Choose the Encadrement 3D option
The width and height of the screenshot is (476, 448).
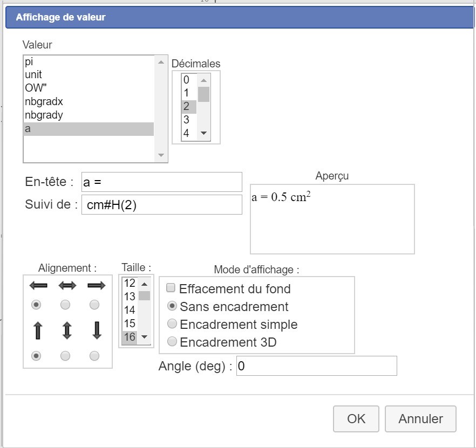coord(172,341)
